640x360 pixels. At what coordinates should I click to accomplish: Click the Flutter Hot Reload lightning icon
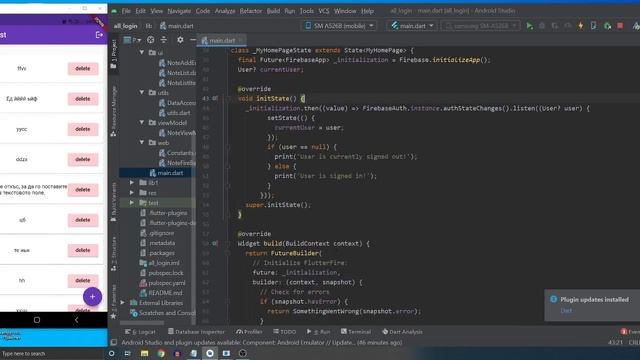pyautogui.click(x=580, y=26)
